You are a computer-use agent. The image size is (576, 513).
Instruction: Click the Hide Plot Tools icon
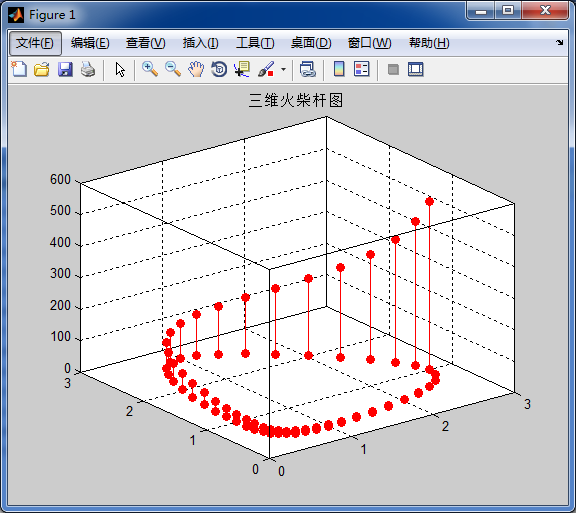tap(393, 69)
